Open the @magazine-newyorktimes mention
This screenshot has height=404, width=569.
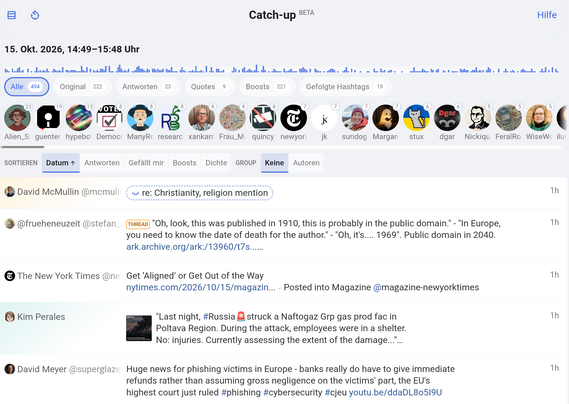tap(426, 287)
